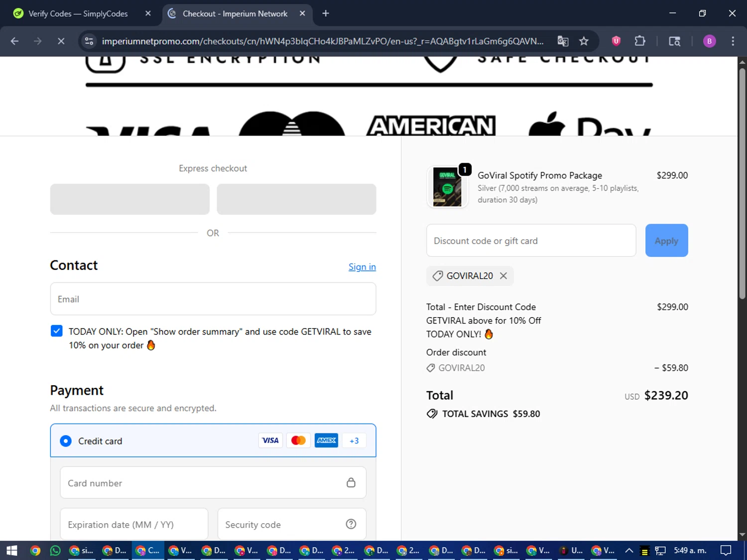Open a new browser tab
Image resolution: width=747 pixels, height=560 pixels.
pos(326,13)
